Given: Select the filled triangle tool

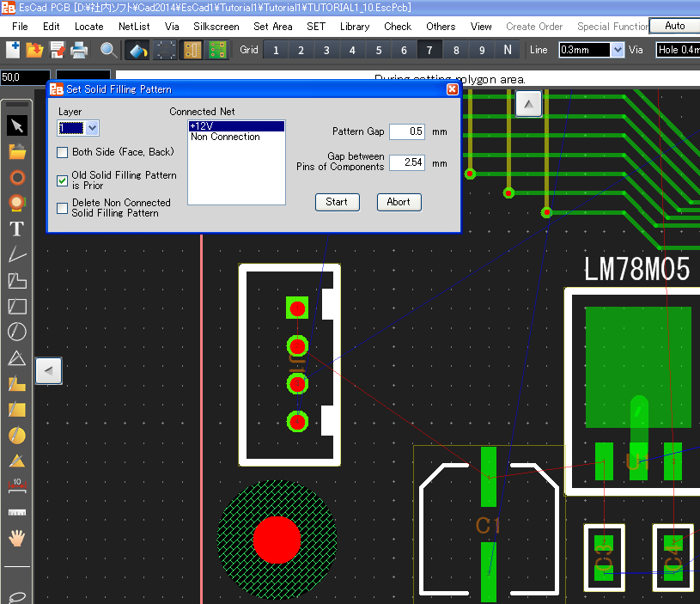Looking at the screenshot, I should click(17, 461).
